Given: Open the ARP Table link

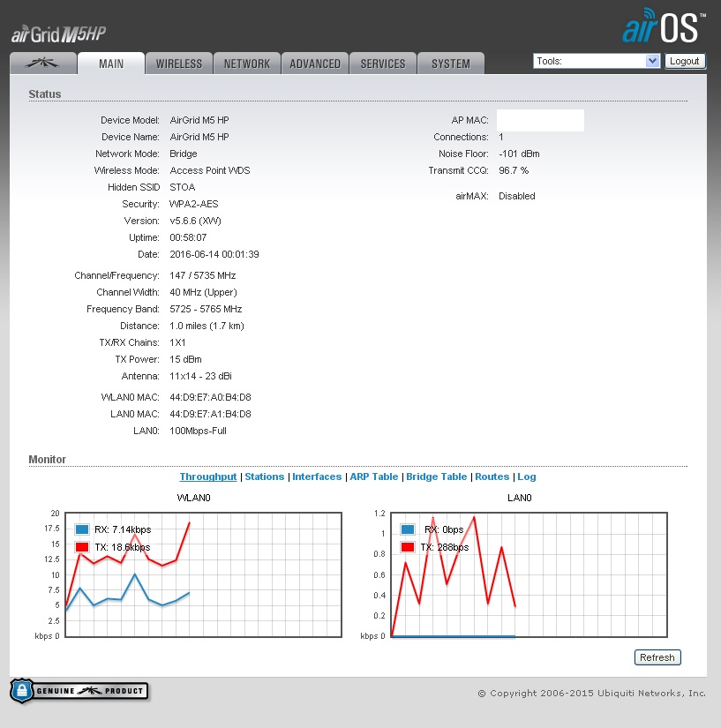Looking at the screenshot, I should 373,477.
